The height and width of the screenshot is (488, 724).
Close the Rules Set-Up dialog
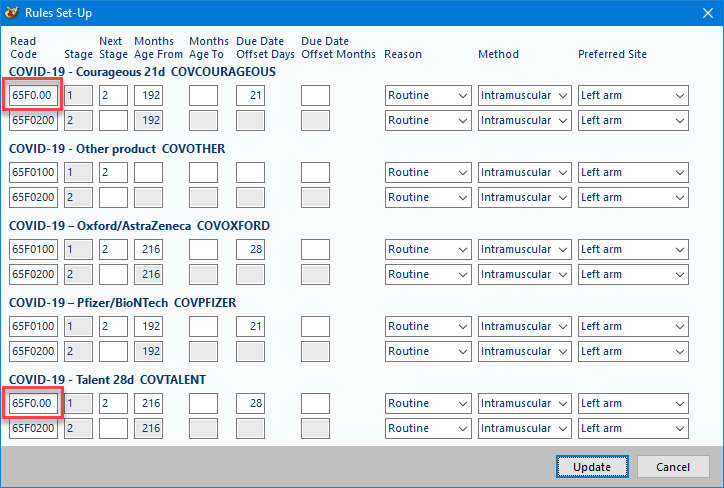coord(708,13)
